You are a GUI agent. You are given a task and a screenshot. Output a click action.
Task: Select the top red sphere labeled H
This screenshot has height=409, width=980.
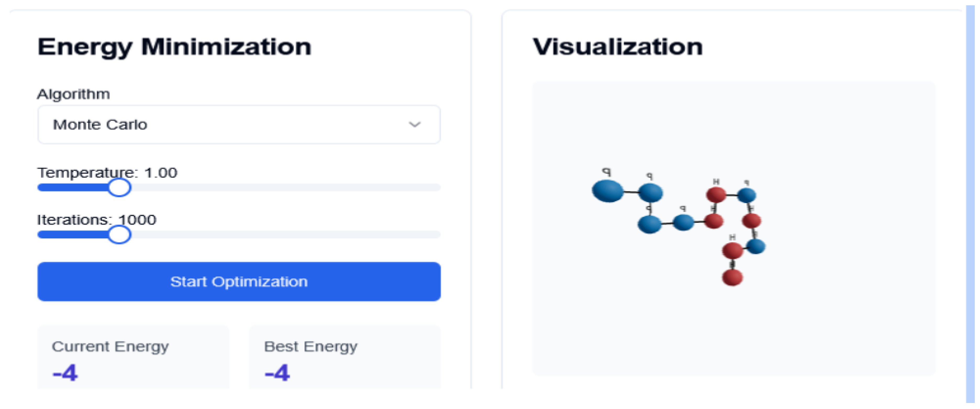(x=716, y=195)
